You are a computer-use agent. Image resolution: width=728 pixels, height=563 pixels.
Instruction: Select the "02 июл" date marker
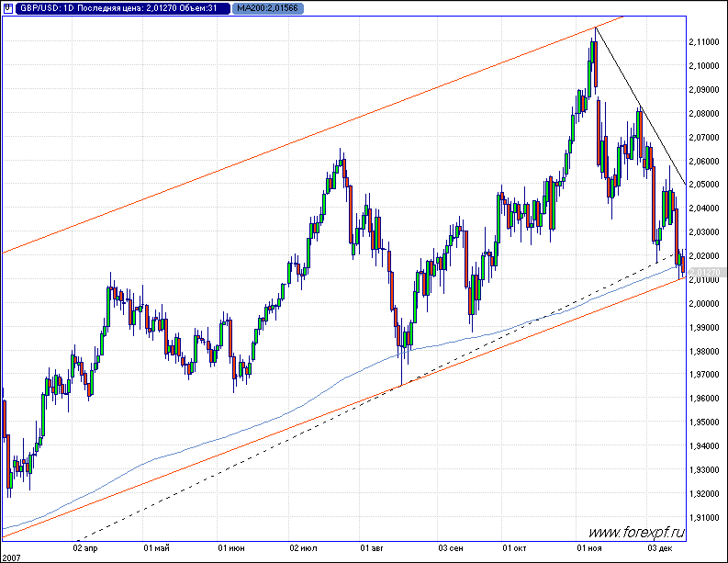click(x=304, y=548)
